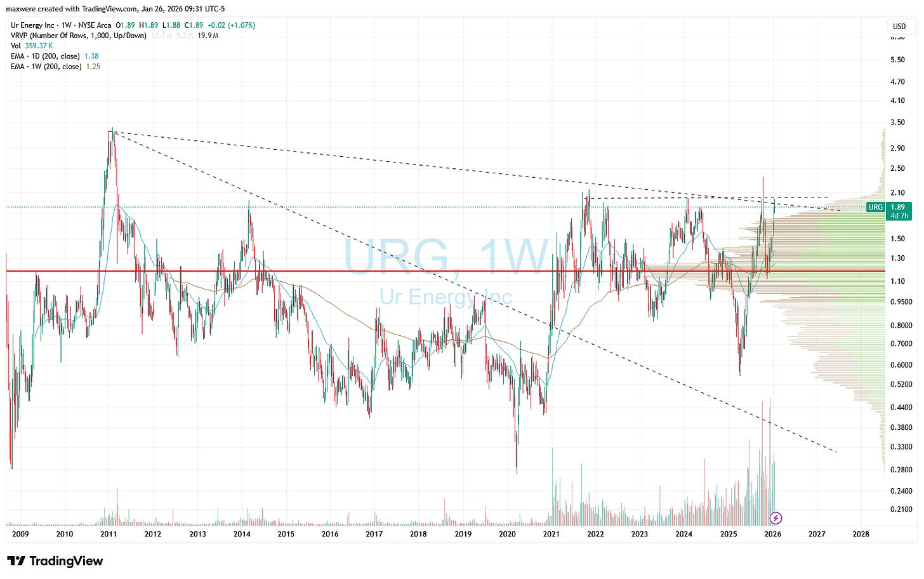Image resolution: width=924 pixels, height=579 pixels.
Task: Click the 0.4400 price axis label
Action: (x=901, y=407)
